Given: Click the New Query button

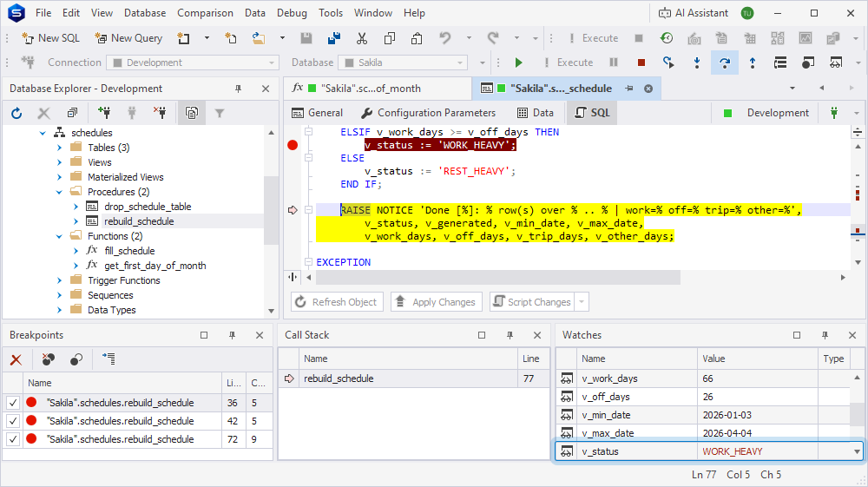Looking at the screenshot, I should coord(128,38).
